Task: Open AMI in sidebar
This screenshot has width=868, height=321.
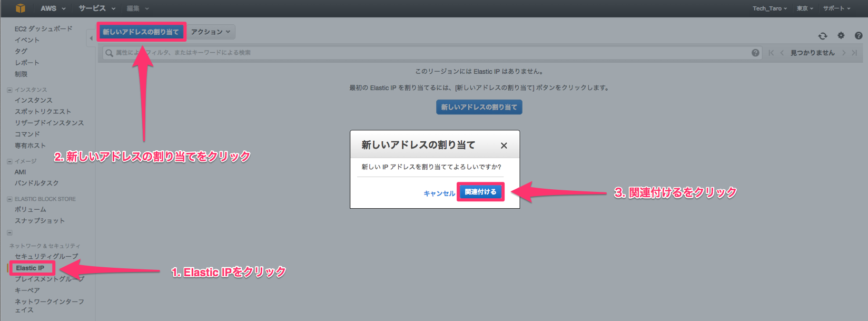Action: pyautogui.click(x=21, y=172)
